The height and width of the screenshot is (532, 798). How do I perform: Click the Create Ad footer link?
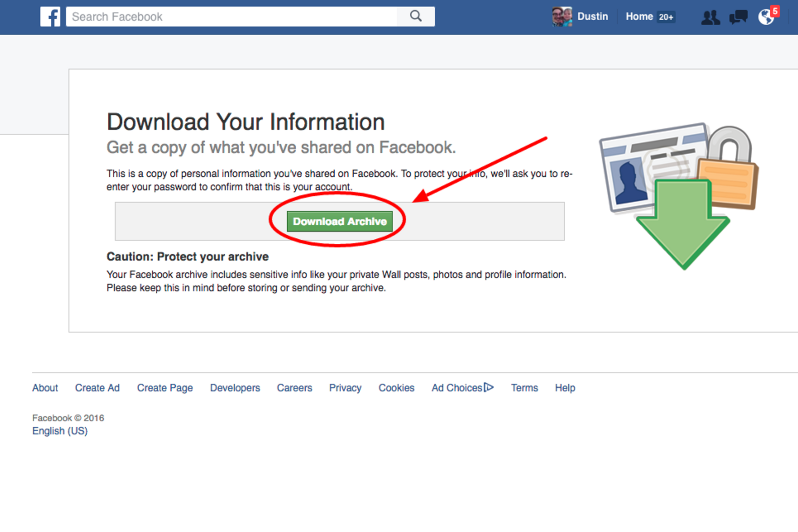point(97,388)
